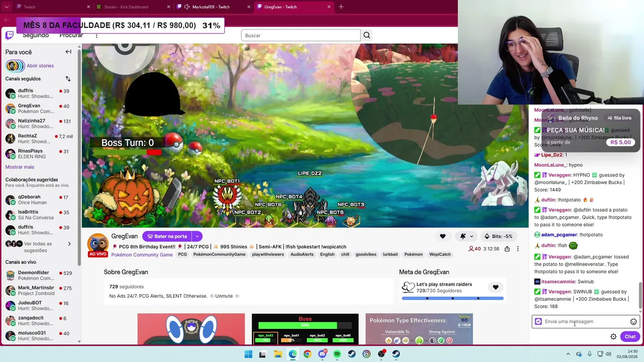Image resolution: width=644 pixels, height=362 pixels.
Task: Click the Twitch logo home icon
Action: tap(10, 35)
